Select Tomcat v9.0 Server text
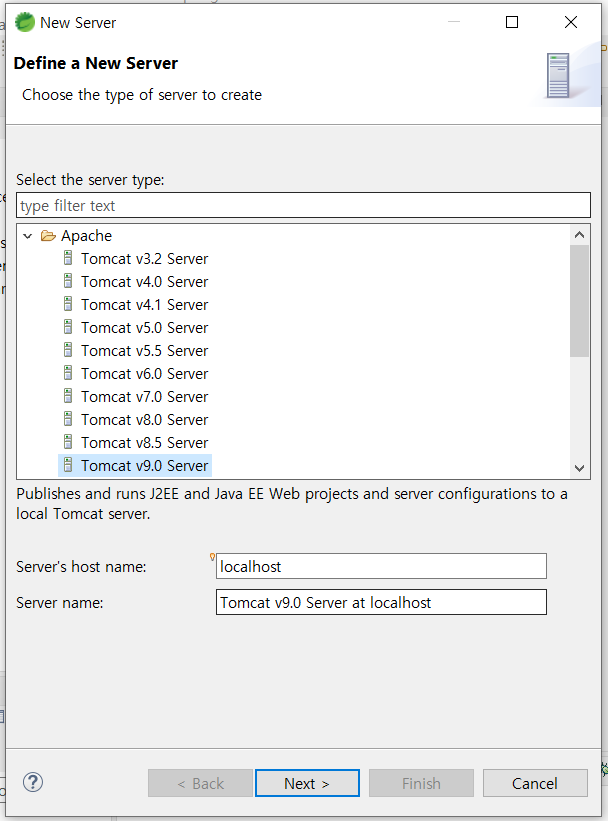The width and height of the screenshot is (608, 821). [145, 466]
